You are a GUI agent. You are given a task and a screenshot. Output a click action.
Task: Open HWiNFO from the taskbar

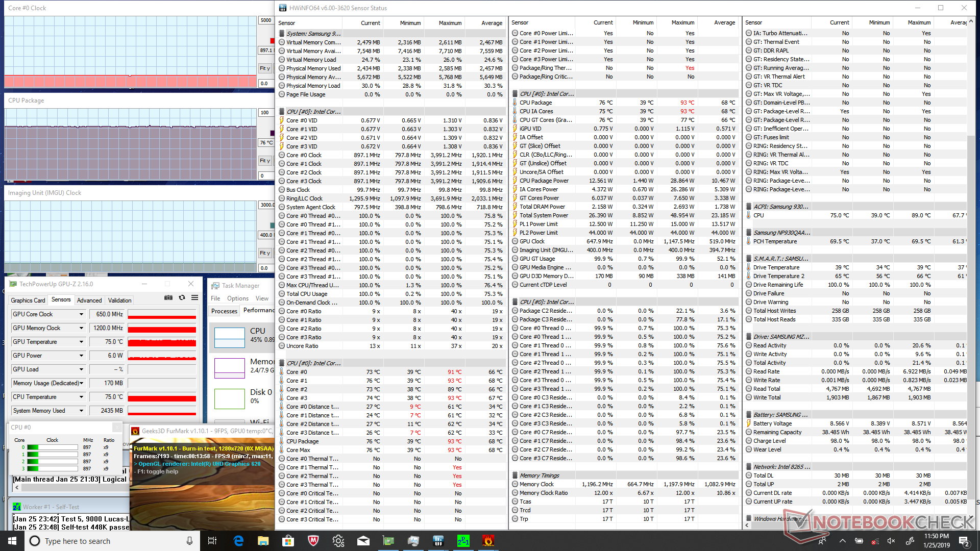(x=438, y=541)
